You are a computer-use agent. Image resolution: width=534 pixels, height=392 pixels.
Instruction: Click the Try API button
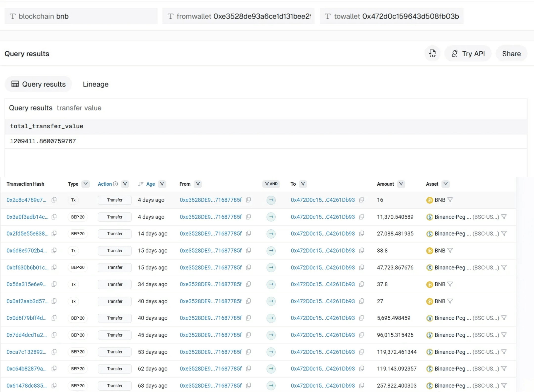point(468,54)
